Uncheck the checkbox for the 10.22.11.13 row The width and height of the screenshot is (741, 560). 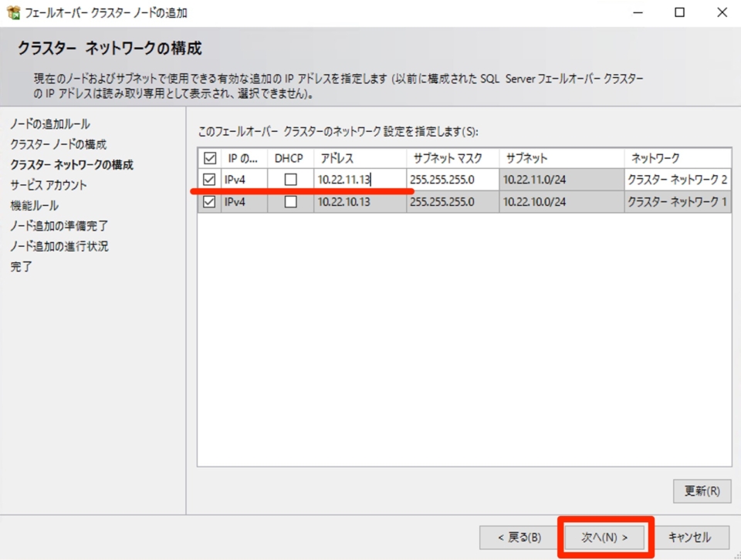(209, 180)
